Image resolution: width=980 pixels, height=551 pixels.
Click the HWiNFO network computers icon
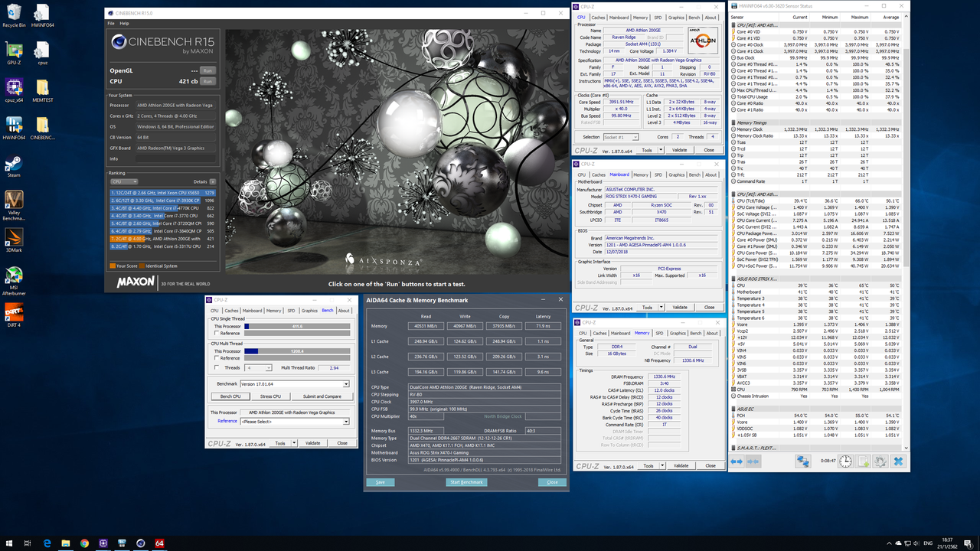point(802,461)
